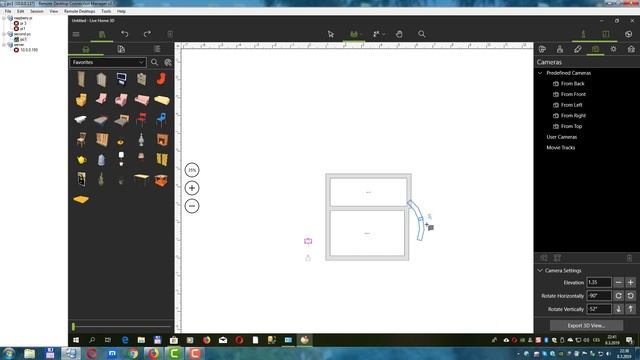Pick the yellow armchair object thumbnail

tap(81, 99)
